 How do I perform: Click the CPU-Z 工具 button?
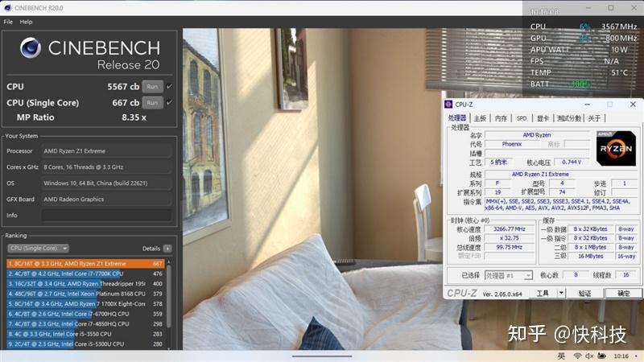543,293
